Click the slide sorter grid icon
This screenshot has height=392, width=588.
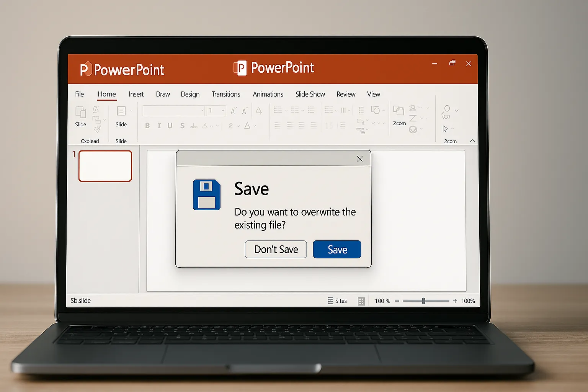pyautogui.click(x=361, y=301)
